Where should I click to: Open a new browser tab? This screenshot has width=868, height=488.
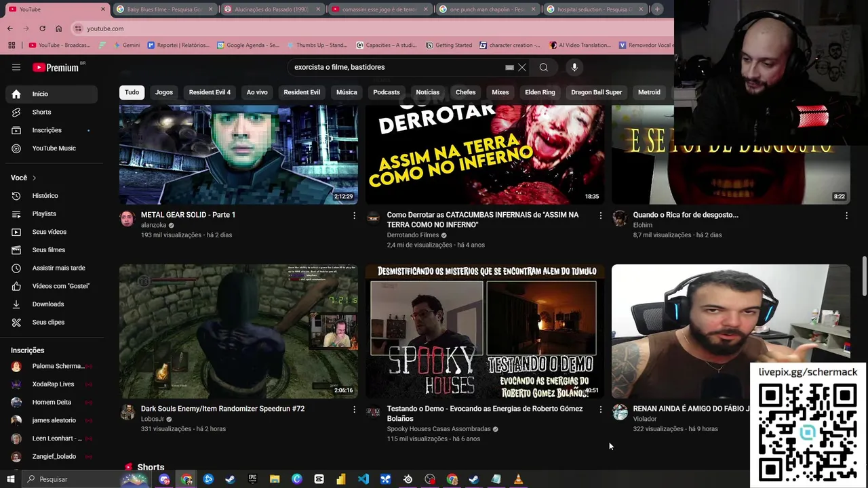tap(657, 9)
